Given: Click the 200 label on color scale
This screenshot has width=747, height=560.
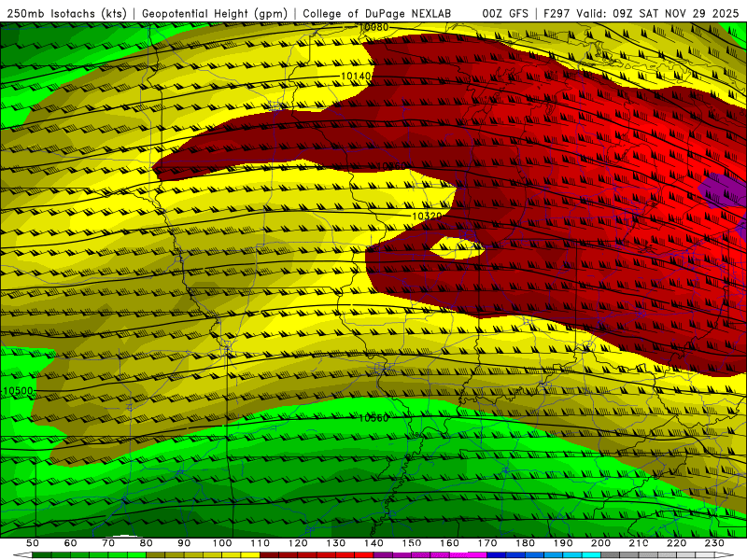Looking at the screenshot, I should click(601, 543).
